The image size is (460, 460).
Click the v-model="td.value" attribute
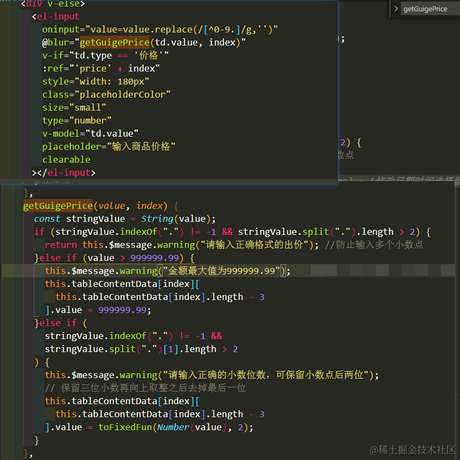click(90, 133)
